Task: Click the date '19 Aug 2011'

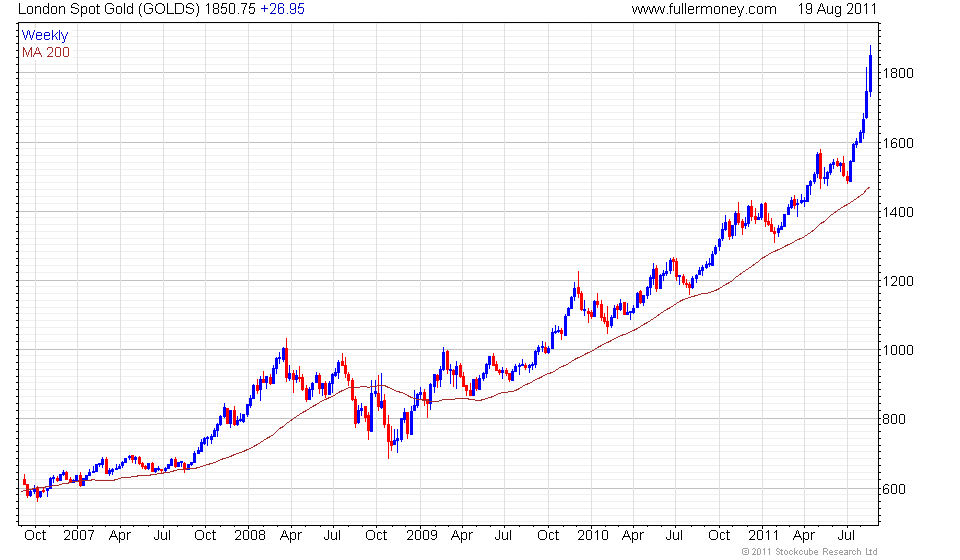Action: [837, 9]
